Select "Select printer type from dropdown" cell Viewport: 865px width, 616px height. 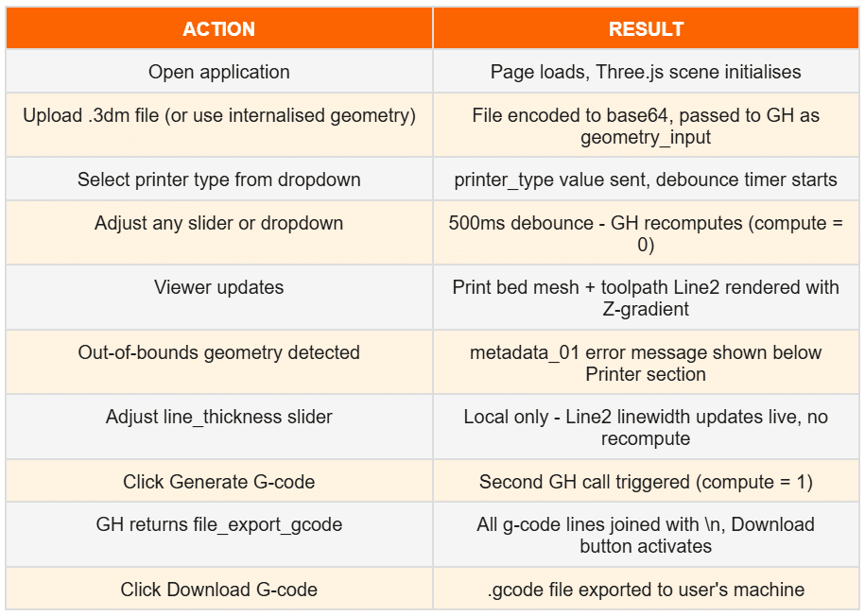pyautogui.click(x=219, y=180)
